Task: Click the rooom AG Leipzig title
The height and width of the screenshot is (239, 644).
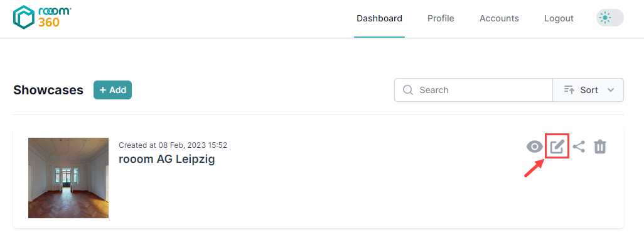Action: click(x=167, y=158)
